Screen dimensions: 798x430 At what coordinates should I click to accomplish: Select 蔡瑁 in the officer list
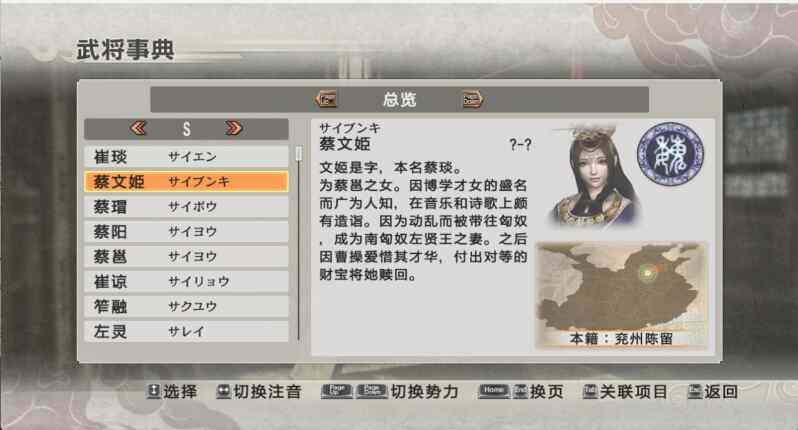(x=186, y=207)
